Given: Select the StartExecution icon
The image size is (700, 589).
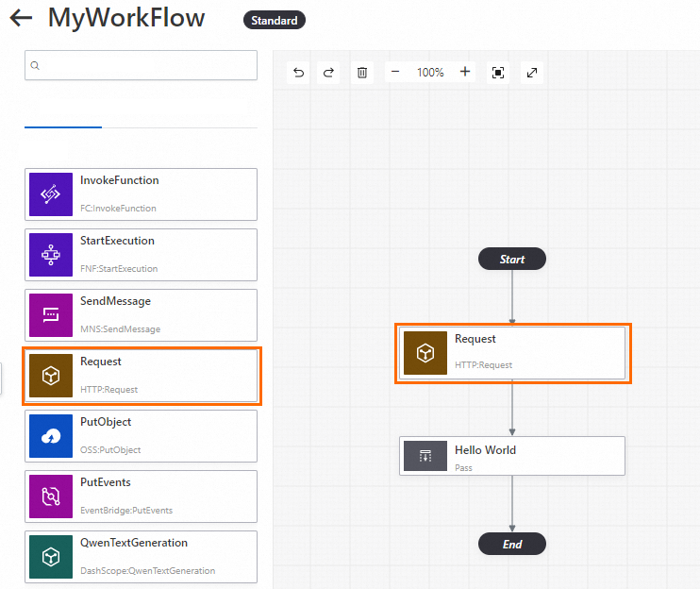Looking at the screenshot, I should [51, 255].
